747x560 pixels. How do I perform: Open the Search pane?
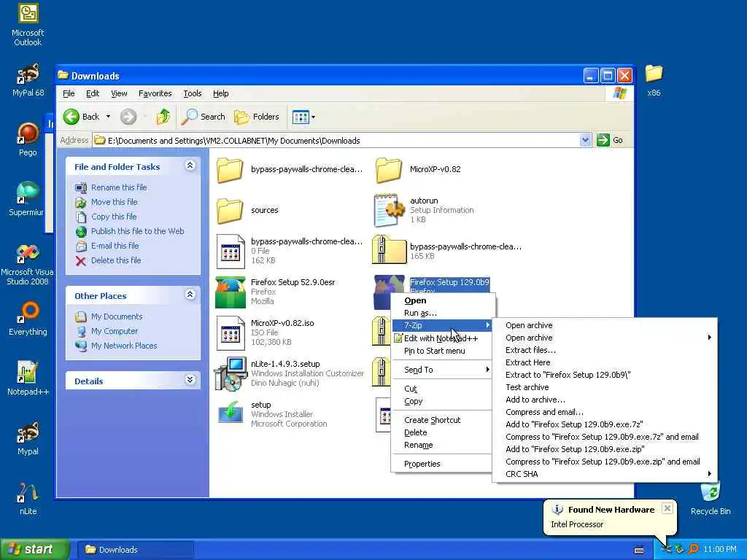tap(204, 117)
